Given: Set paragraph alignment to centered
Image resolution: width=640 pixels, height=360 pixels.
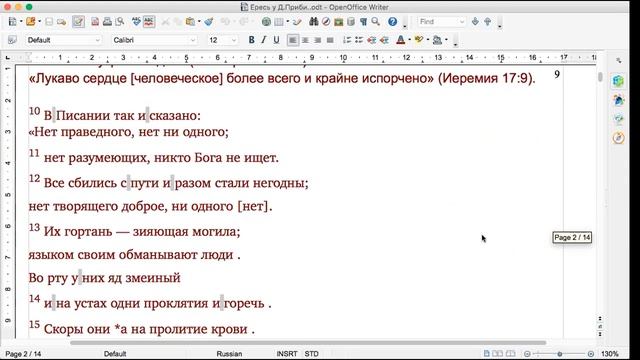Looking at the screenshot, I should tap(305, 40).
